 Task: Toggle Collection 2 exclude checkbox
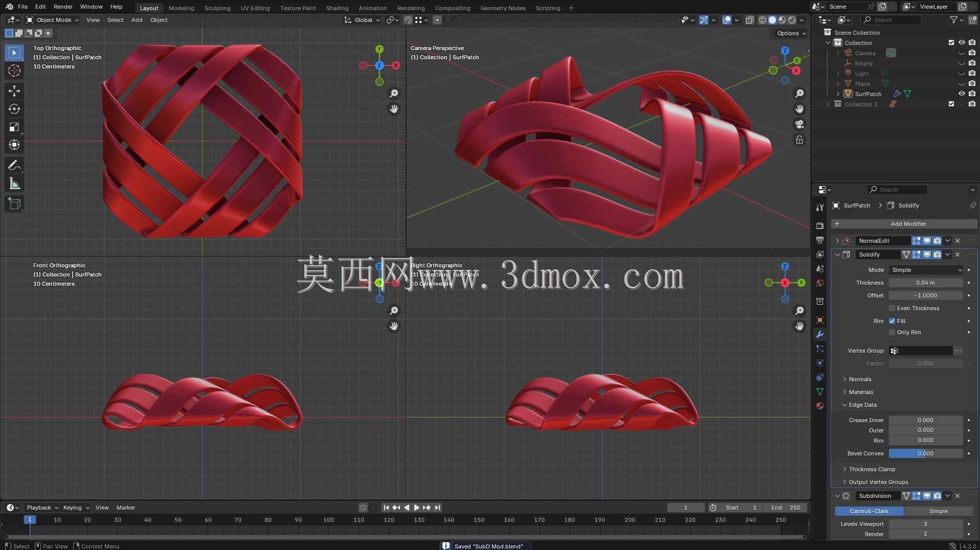point(951,104)
